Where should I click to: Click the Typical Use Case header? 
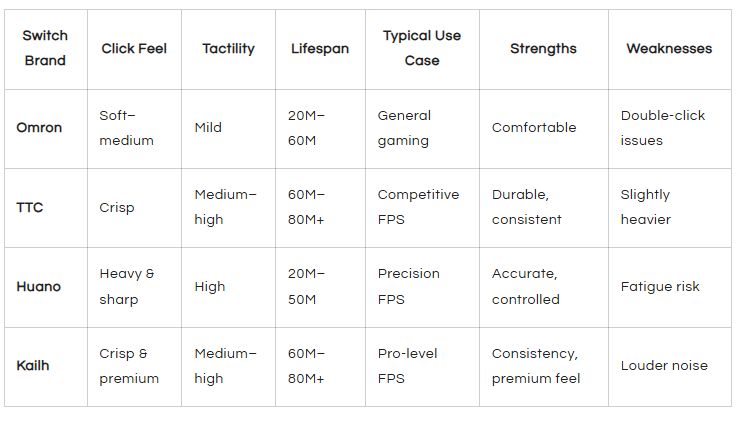[x=422, y=49]
